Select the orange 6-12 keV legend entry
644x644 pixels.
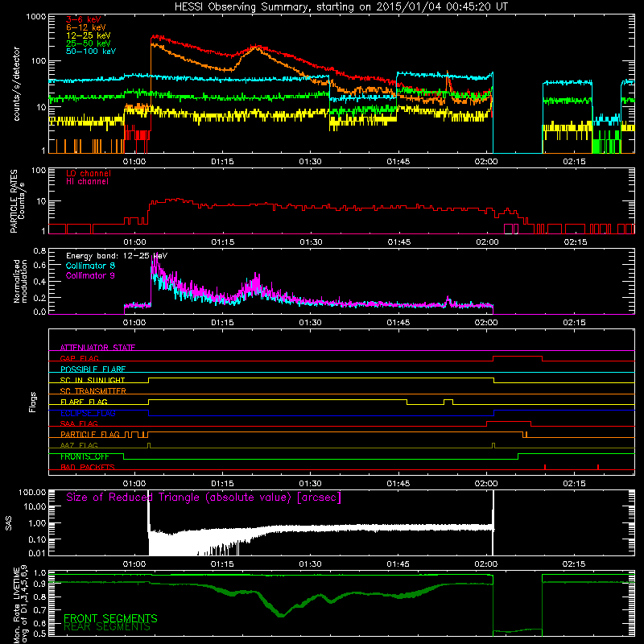pyautogui.click(x=86, y=27)
